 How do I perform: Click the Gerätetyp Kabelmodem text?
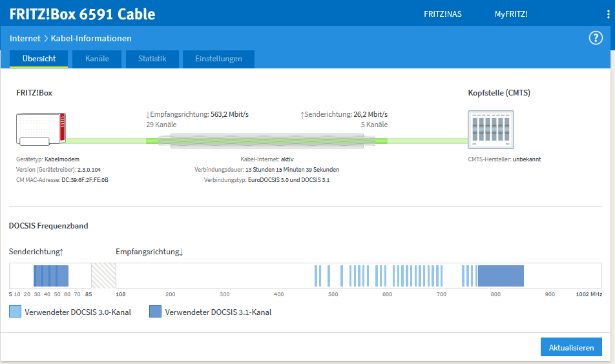tap(48, 159)
